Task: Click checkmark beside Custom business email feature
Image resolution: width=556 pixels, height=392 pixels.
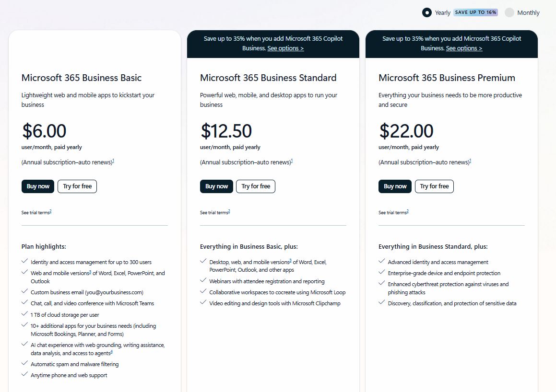Action: 24,291
